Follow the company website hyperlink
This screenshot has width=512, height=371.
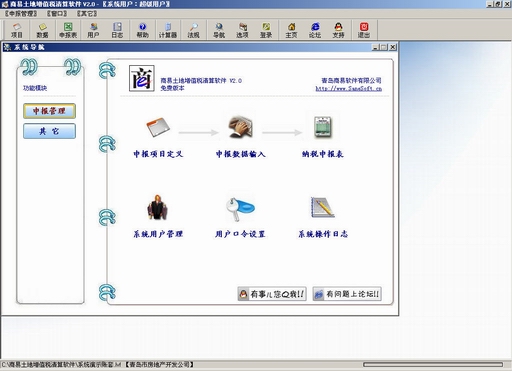(x=348, y=88)
